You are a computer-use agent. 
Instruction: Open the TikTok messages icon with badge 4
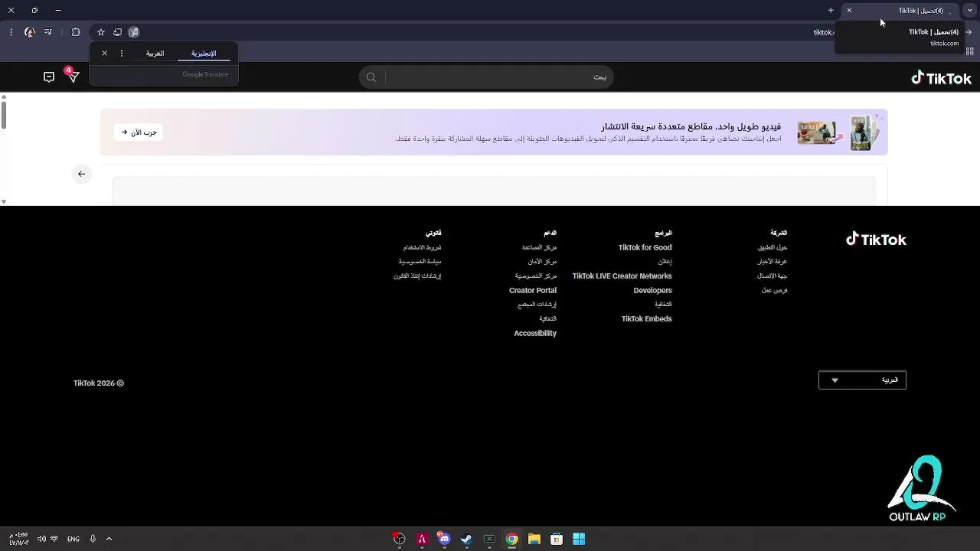(73, 76)
